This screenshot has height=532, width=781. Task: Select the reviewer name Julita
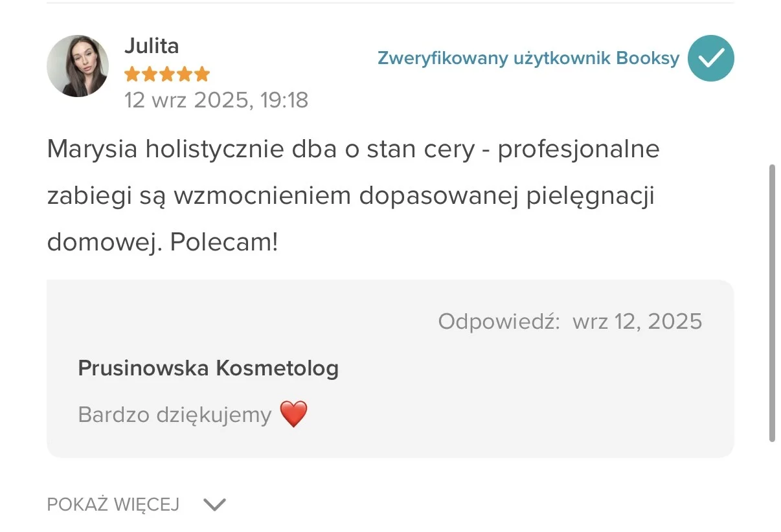(x=152, y=45)
